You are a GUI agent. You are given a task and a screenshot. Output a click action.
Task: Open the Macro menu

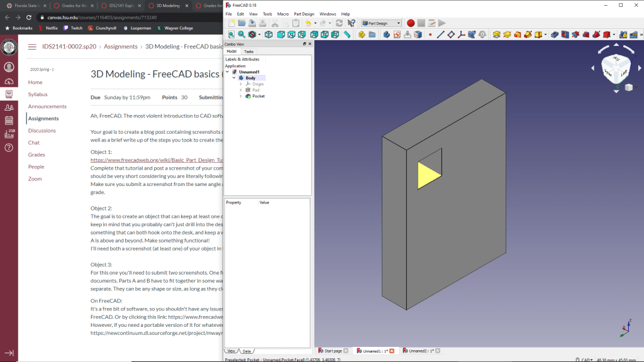[x=283, y=14]
